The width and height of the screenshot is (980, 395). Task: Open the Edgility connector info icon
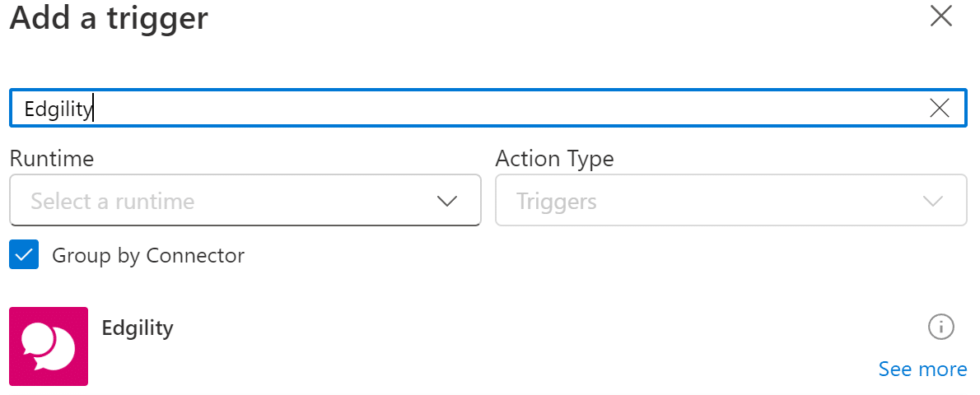[940, 327]
